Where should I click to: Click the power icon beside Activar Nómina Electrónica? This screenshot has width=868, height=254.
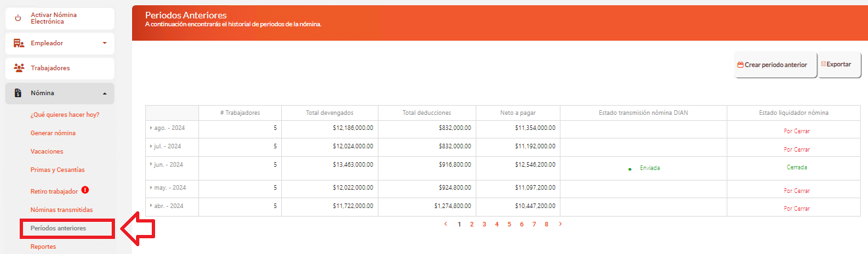18,18
